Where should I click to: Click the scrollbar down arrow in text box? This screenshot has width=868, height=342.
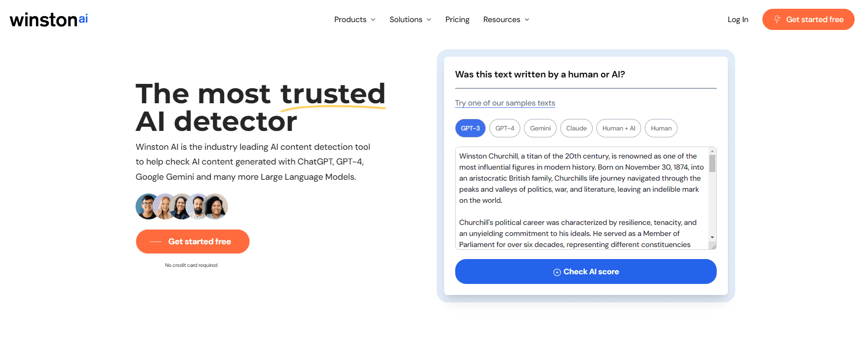(712, 237)
